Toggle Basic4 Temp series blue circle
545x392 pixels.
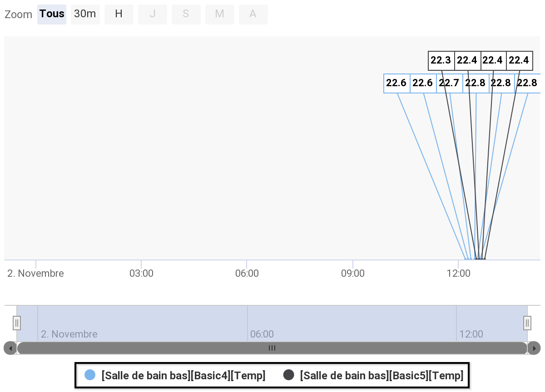click(90, 375)
